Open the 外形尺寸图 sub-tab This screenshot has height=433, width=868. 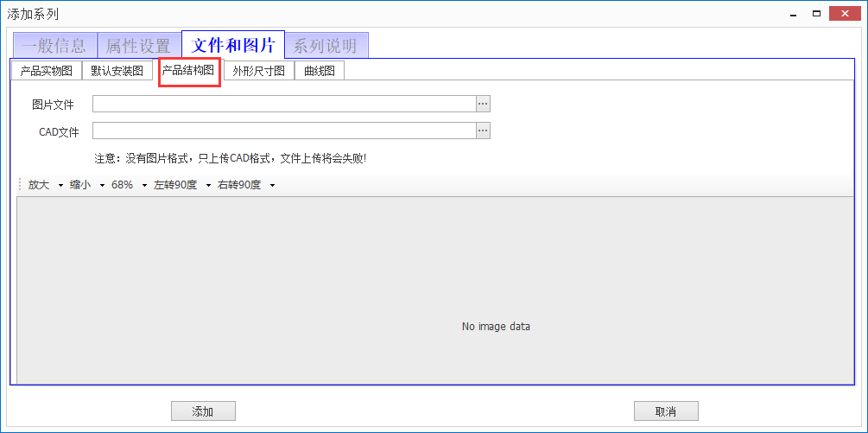258,71
